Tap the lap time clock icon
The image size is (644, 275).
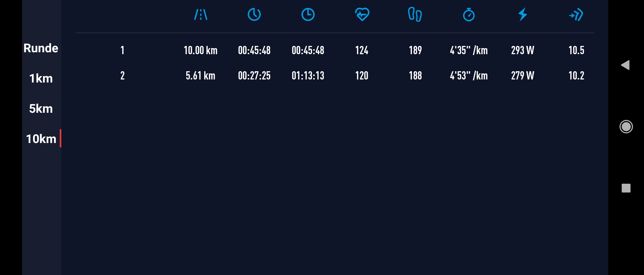pyautogui.click(x=254, y=15)
